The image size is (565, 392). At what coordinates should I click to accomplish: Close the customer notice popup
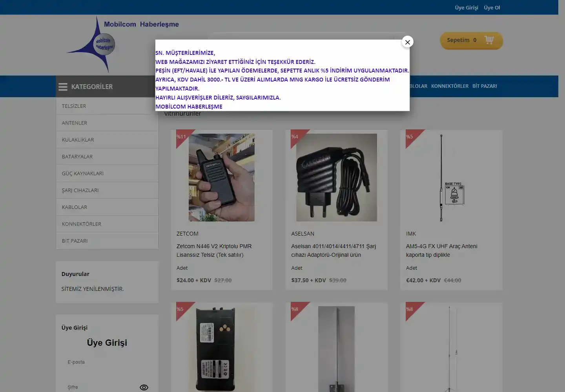tap(408, 42)
